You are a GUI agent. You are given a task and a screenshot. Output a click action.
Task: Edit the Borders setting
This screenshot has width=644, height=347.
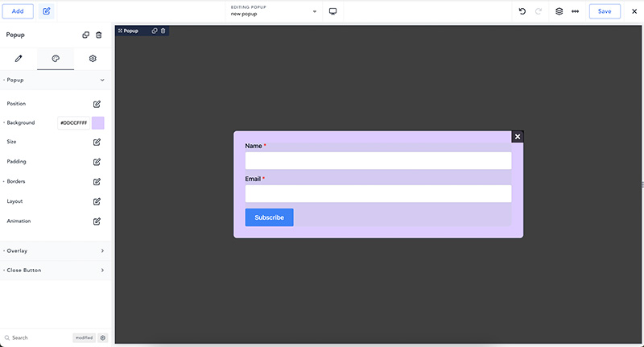pyautogui.click(x=97, y=181)
